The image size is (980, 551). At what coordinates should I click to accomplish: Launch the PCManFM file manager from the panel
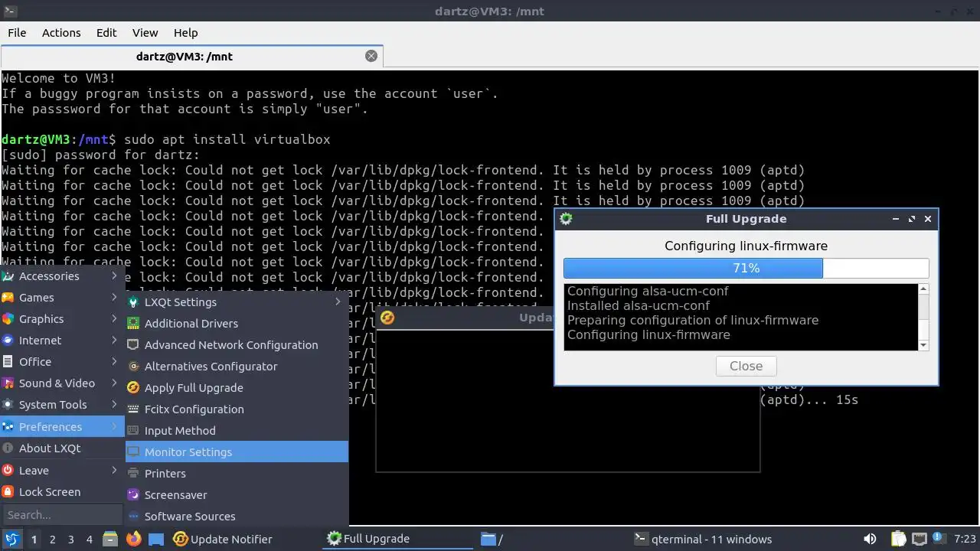tap(110, 539)
